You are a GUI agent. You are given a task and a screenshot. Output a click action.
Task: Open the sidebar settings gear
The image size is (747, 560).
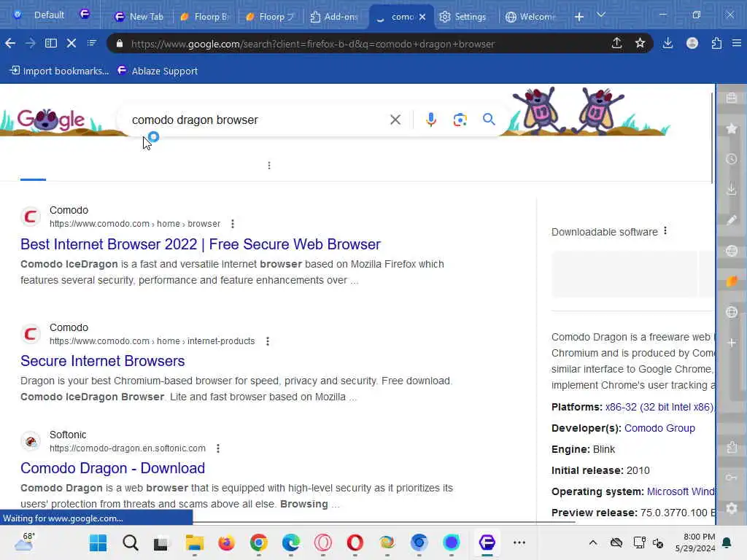(732, 508)
